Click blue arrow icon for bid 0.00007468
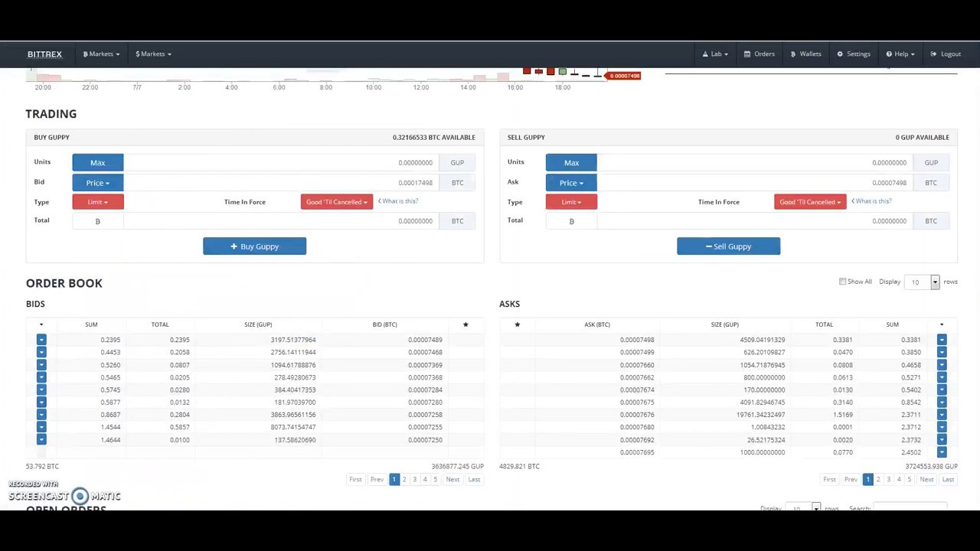Viewport: 980px width, 551px height. (x=41, y=352)
